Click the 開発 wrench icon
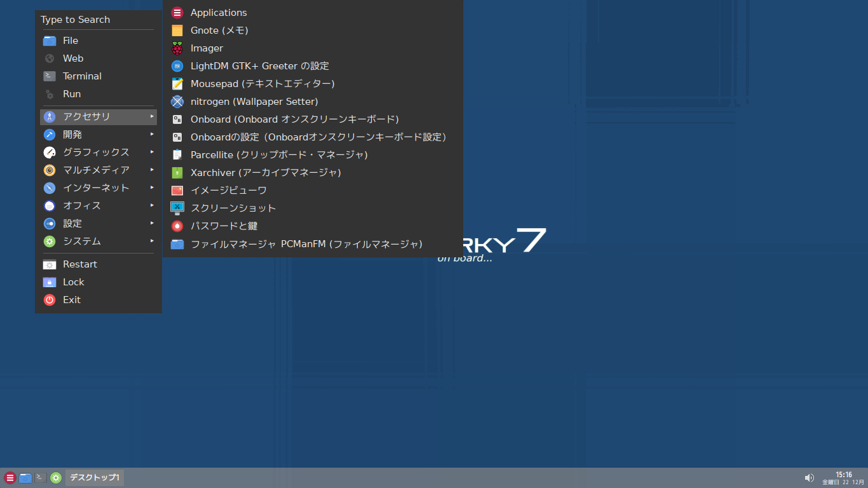 pos(50,135)
